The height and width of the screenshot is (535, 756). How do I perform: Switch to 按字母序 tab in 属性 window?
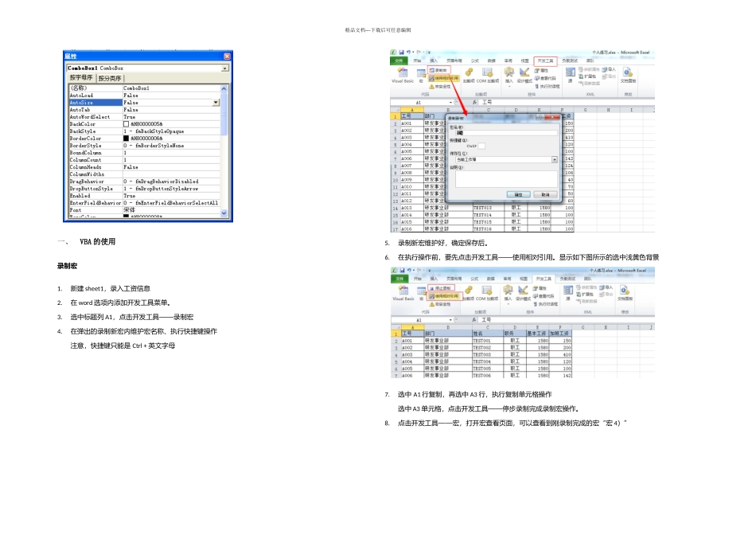tap(81, 78)
